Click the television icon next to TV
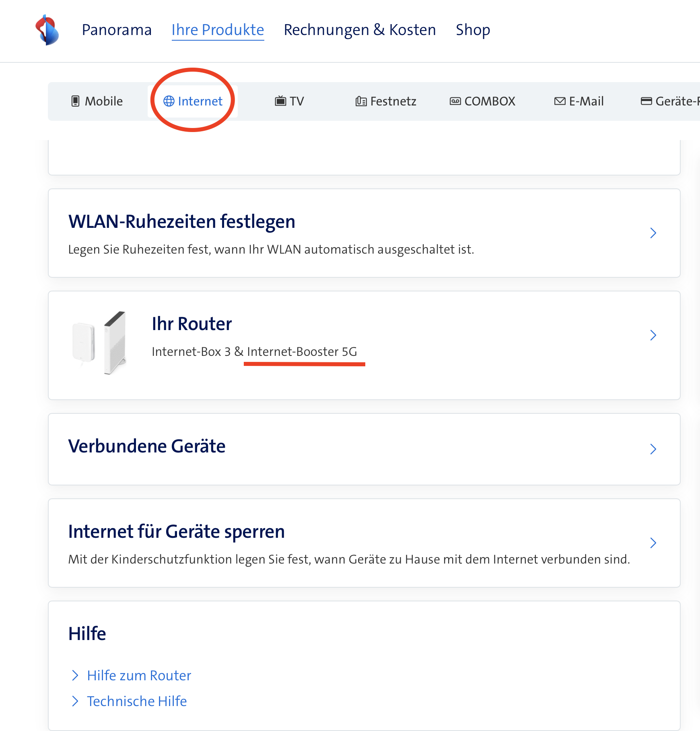Image resolution: width=700 pixels, height=731 pixels. (280, 101)
